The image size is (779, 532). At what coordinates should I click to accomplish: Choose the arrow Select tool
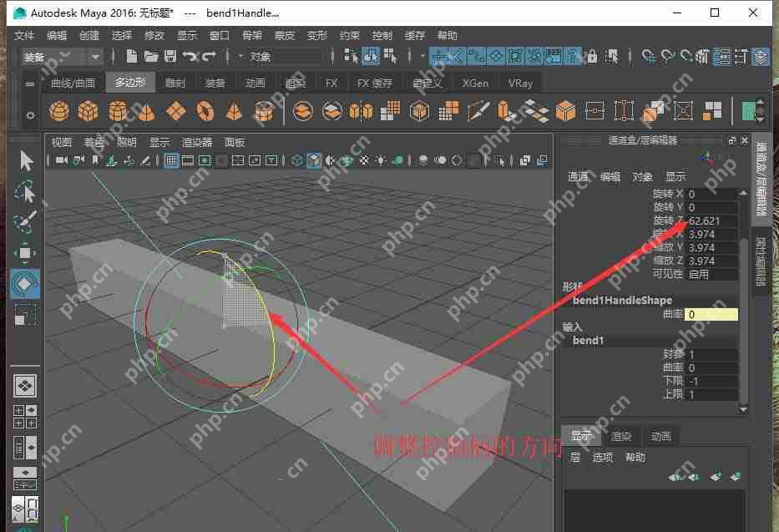(x=26, y=161)
